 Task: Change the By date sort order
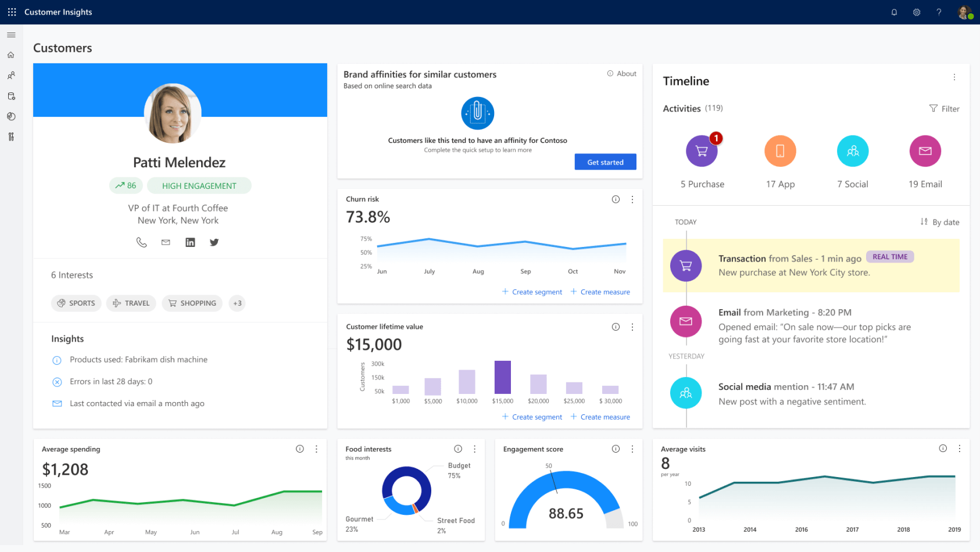point(940,222)
